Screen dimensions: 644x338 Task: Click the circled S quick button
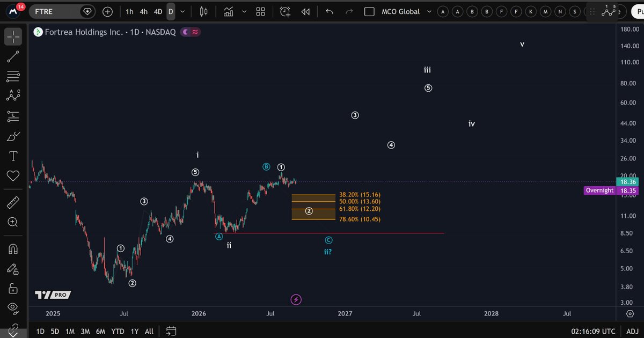pos(575,11)
